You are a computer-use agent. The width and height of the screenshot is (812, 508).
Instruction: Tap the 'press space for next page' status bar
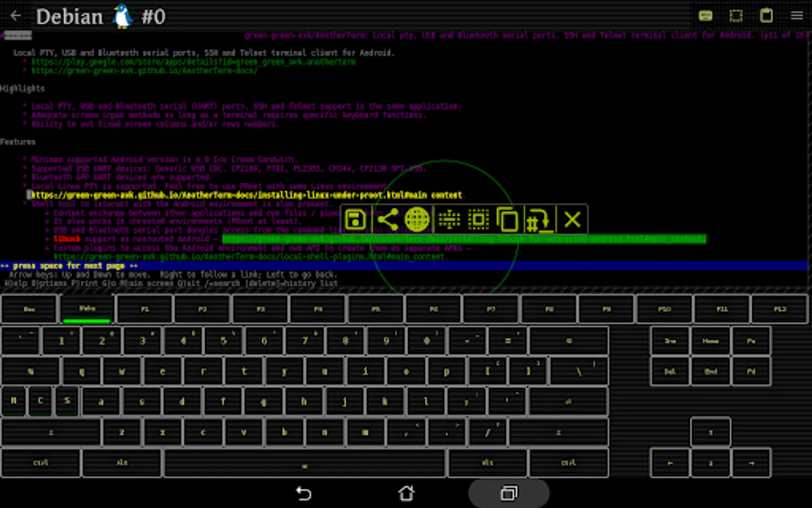point(404,266)
